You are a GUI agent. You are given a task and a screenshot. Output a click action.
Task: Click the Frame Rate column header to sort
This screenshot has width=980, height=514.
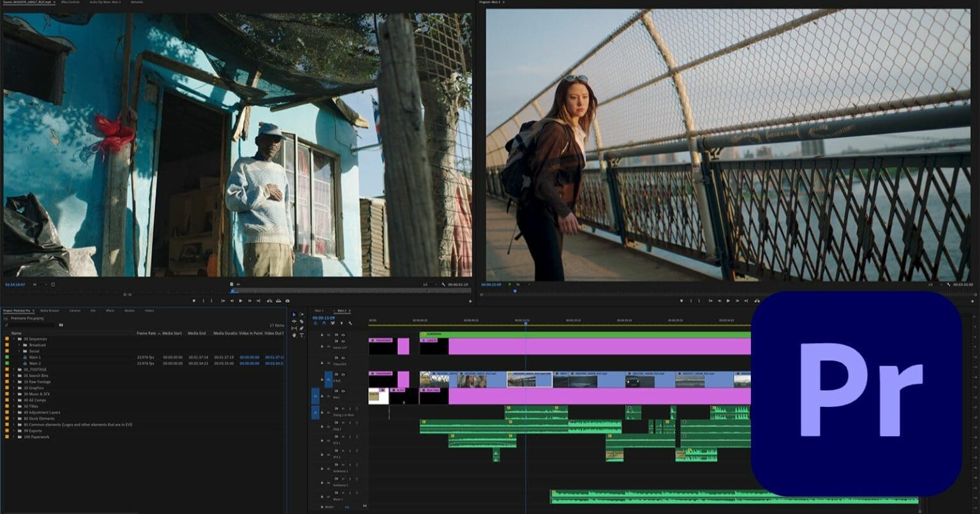pyautogui.click(x=146, y=334)
